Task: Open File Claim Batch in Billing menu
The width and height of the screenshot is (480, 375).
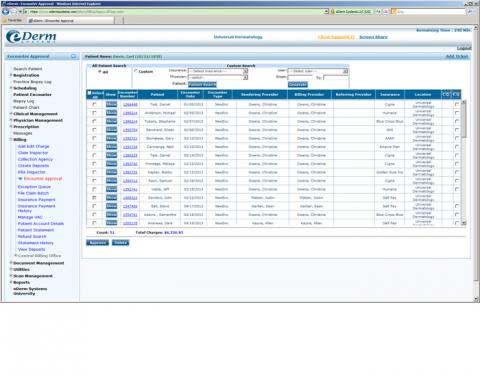Action: (x=33, y=193)
